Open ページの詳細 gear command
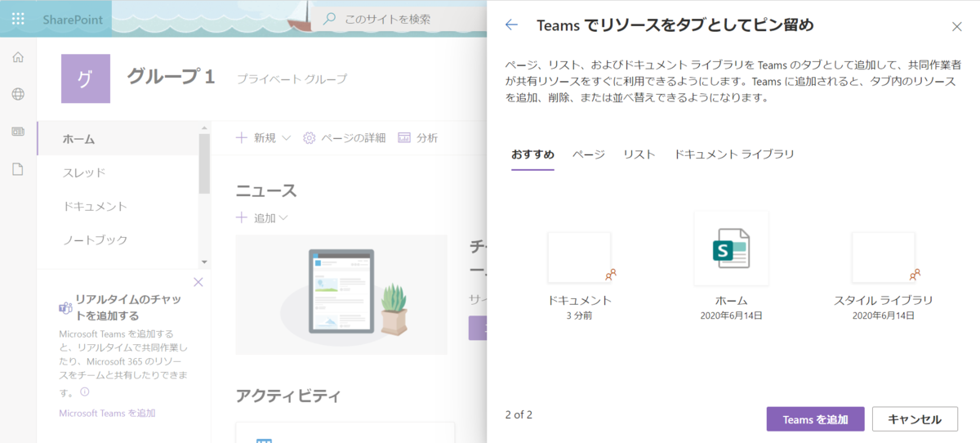980x443 pixels. click(344, 138)
